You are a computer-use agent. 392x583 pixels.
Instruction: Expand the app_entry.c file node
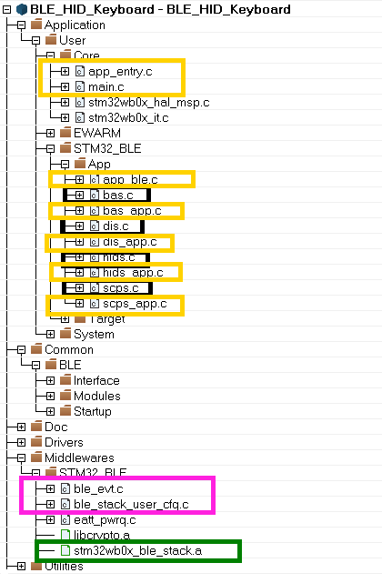pyautogui.click(x=65, y=71)
